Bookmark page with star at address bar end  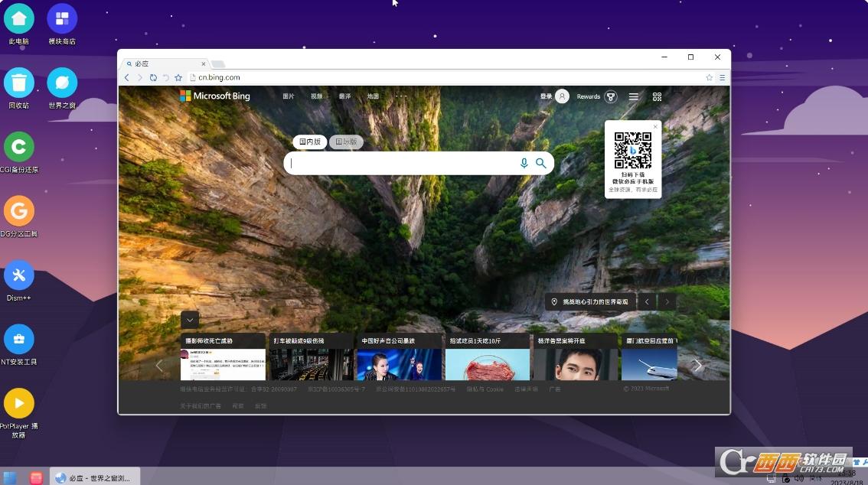pos(709,78)
